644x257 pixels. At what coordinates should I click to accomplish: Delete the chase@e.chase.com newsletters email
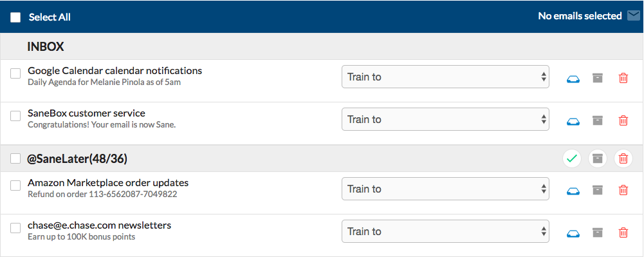(x=623, y=233)
